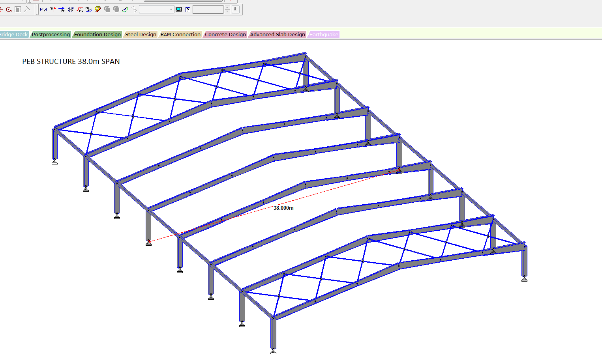
Task: Expand the empty toolbar combo box
Action: [x=171, y=9]
